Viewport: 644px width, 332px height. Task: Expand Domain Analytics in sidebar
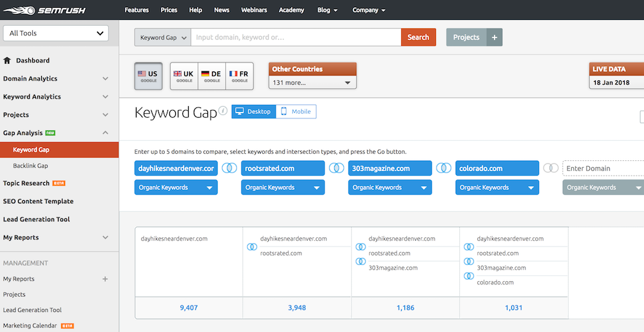point(106,78)
